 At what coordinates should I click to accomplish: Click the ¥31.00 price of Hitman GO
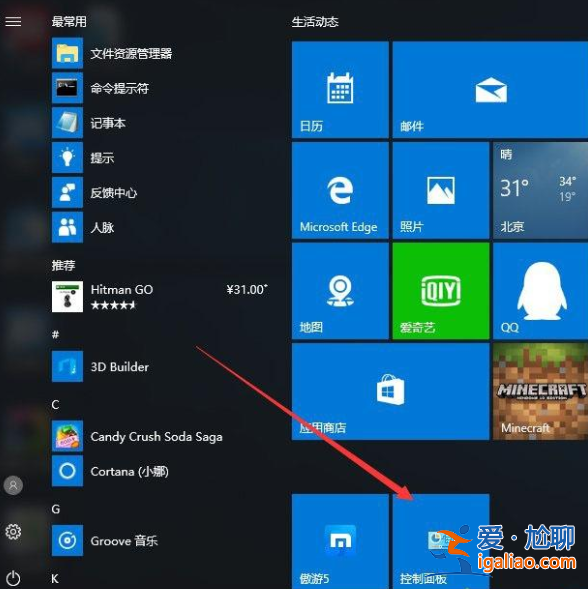tap(247, 289)
